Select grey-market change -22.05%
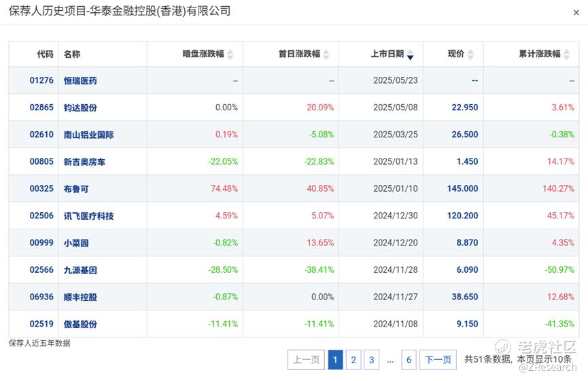This screenshot has width=588, height=381. [223, 161]
